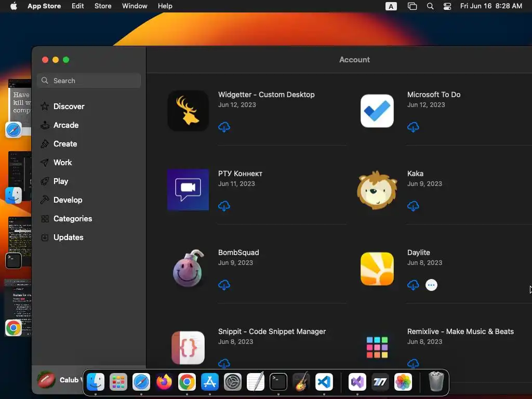Open the more options button for Daylite

click(431, 285)
